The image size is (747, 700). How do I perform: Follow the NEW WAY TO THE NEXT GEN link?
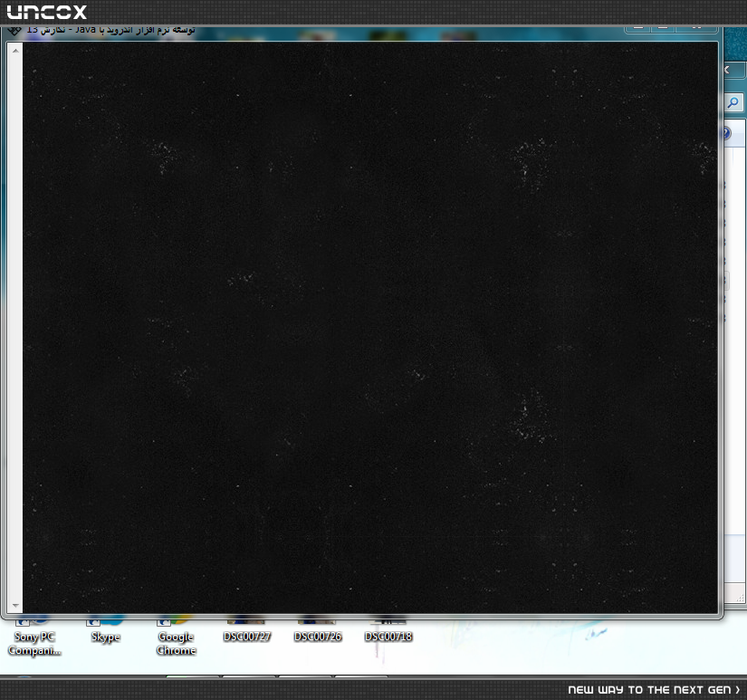pyautogui.click(x=654, y=689)
